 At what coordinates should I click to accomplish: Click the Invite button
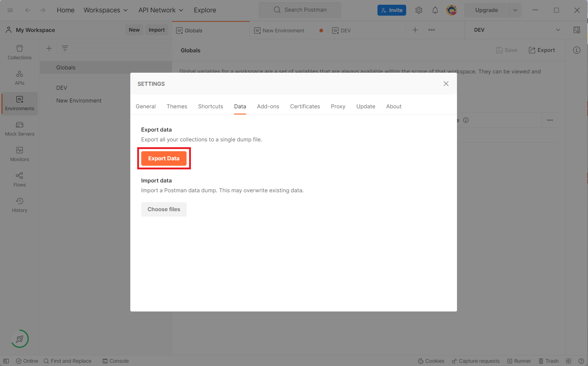tap(392, 10)
